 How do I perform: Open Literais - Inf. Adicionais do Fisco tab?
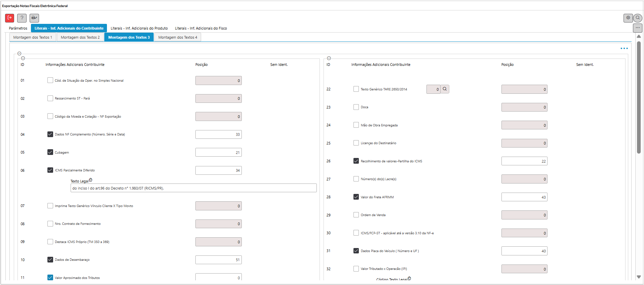point(201,28)
